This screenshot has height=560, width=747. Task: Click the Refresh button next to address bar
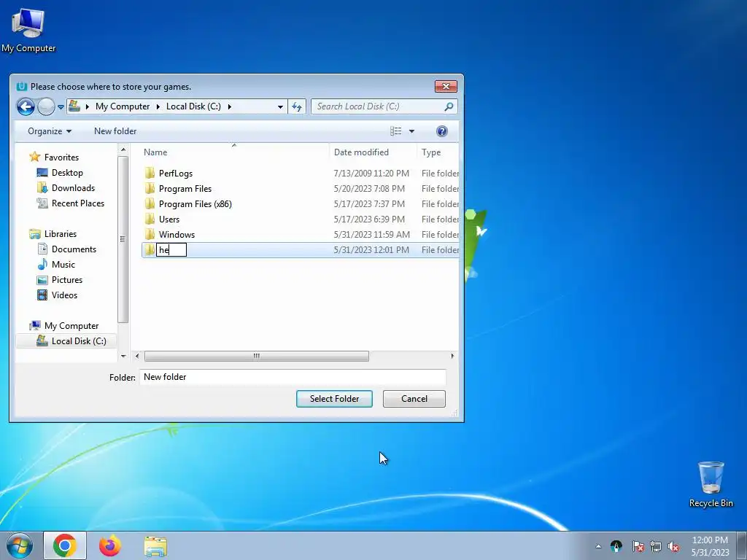point(297,106)
